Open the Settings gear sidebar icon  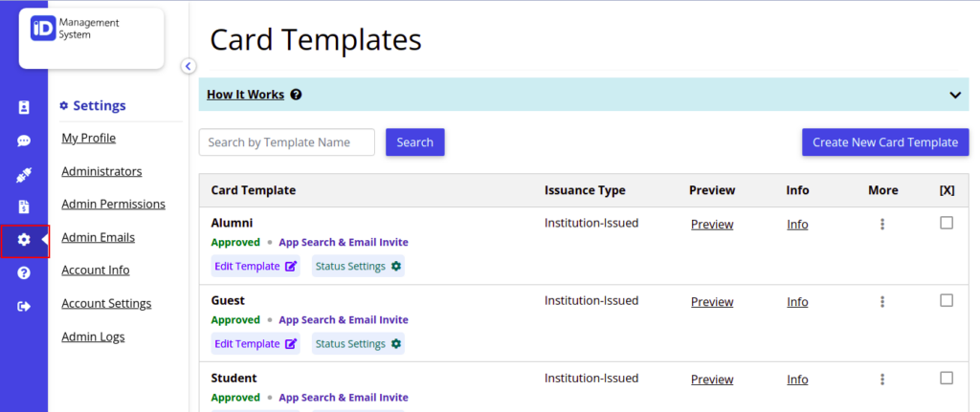[x=24, y=240]
